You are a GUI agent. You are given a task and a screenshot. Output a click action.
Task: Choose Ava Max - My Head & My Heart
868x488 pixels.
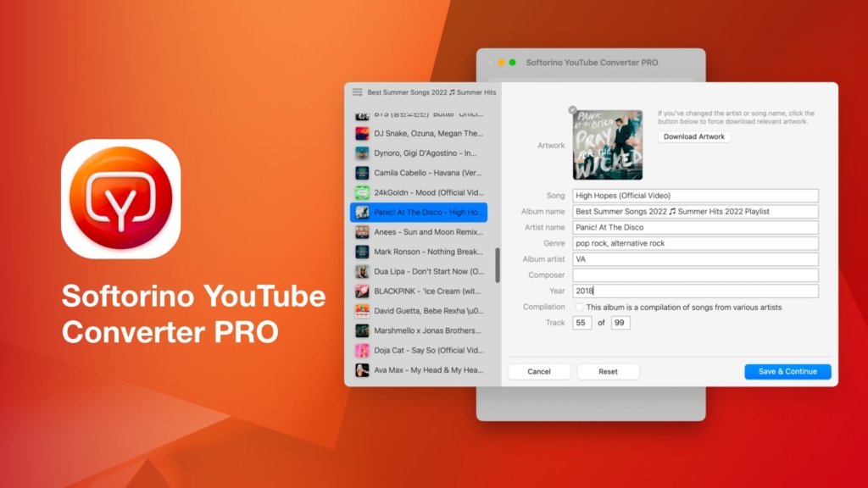(x=419, y=370)
